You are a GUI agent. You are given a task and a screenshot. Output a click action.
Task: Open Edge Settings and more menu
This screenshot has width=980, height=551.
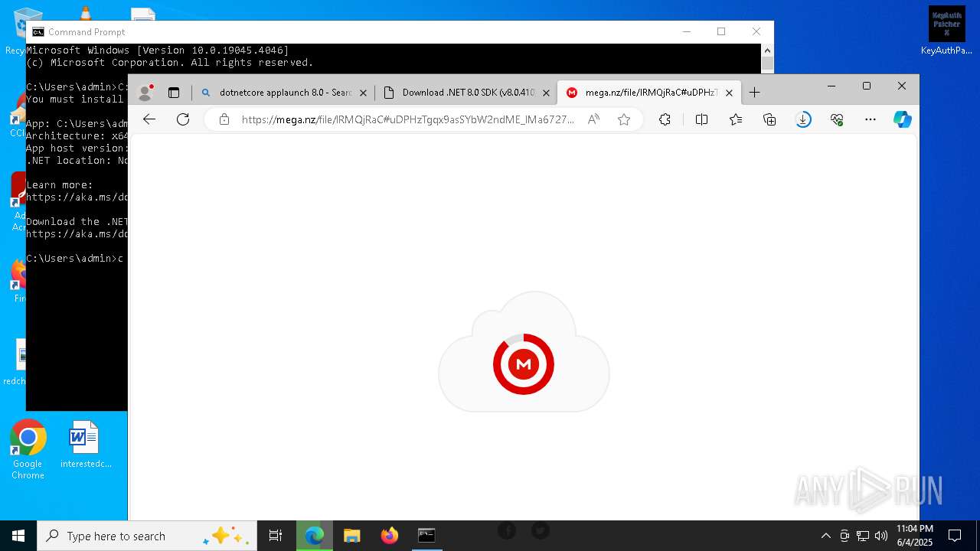[x=871, y=119]
